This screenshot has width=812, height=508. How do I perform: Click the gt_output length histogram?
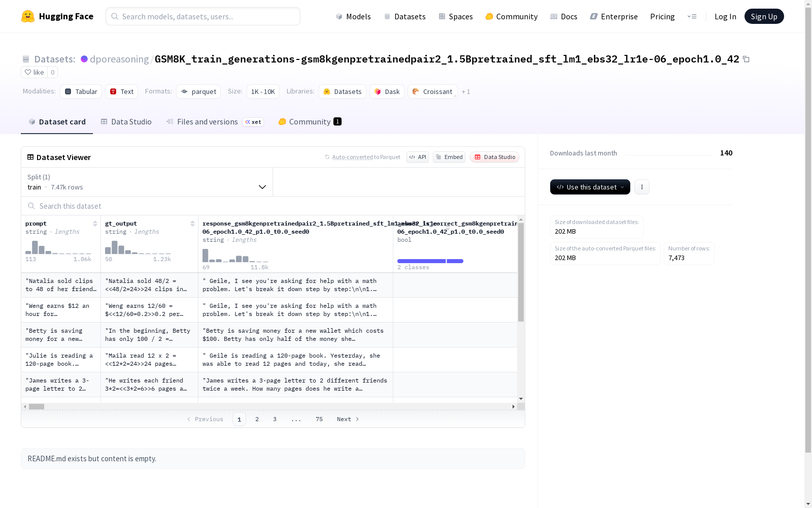tap(138, 247)
